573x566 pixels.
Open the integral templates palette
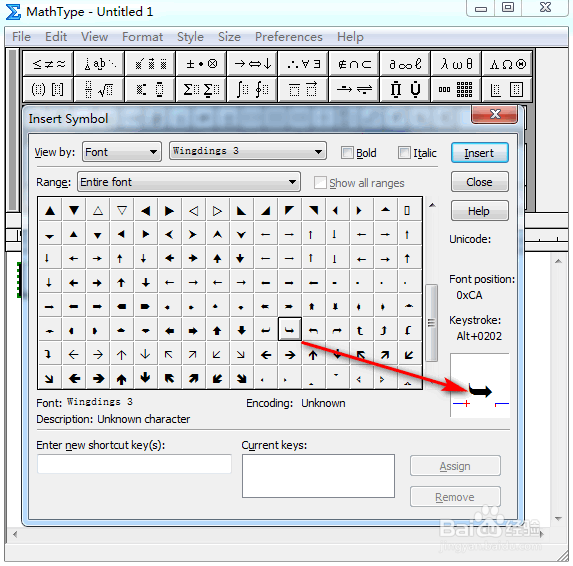253,89
